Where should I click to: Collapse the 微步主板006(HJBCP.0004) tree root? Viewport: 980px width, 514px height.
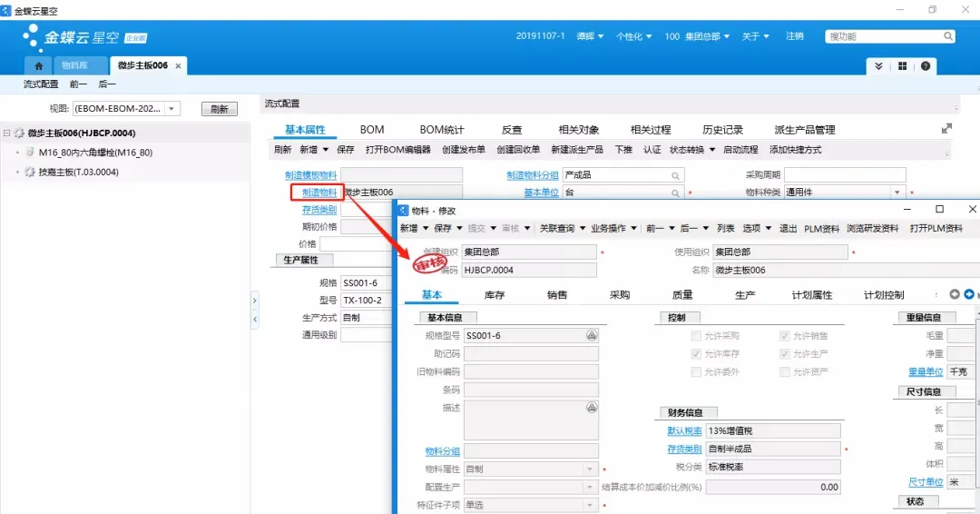[x=7, y=133]
